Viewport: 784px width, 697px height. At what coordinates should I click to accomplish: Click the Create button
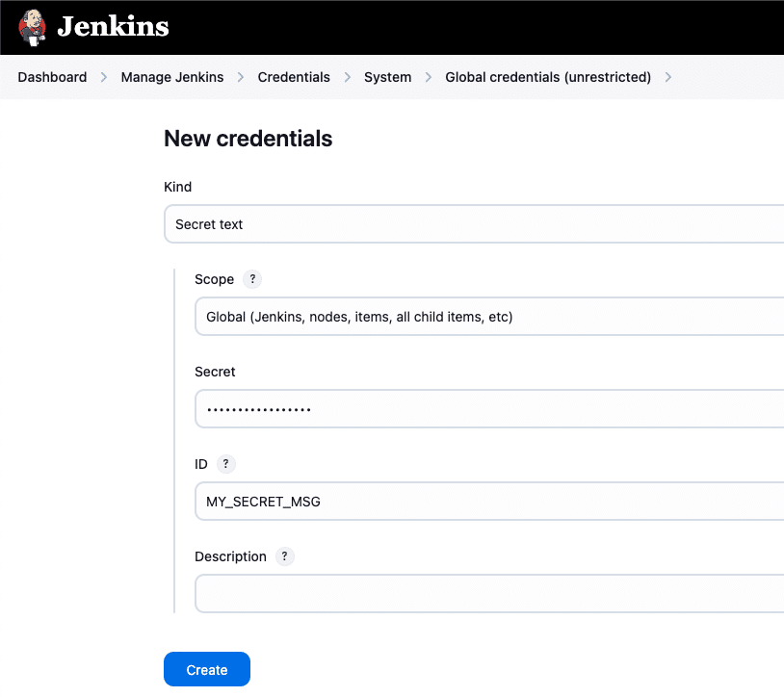pos(206,668)
